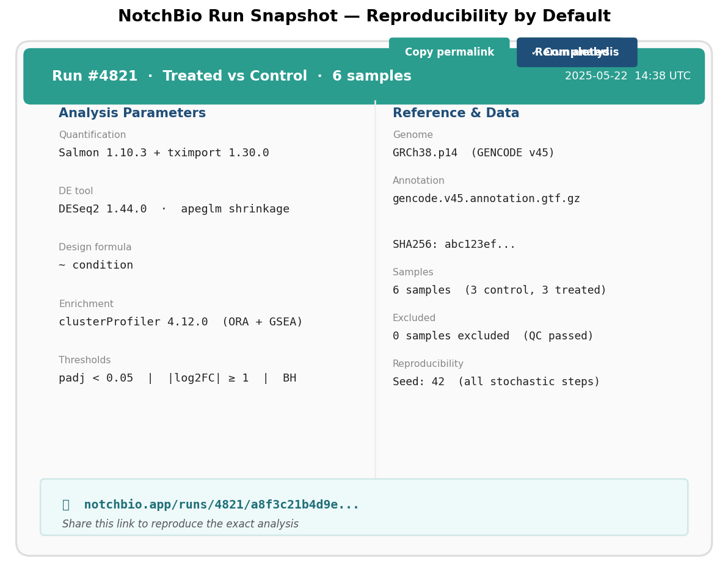Select the SHA256: abc123ef... hash
Image resolution: width=728 pixels, height=572 pixels.
(x=454, y=244)
